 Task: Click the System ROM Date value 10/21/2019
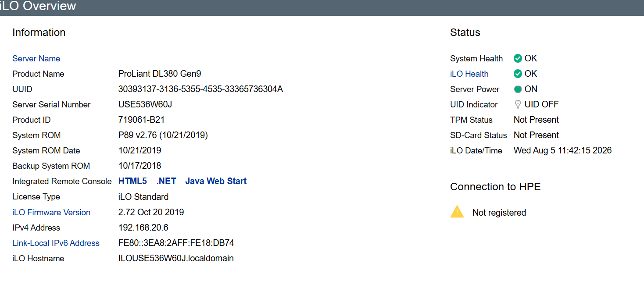point(140,150)
